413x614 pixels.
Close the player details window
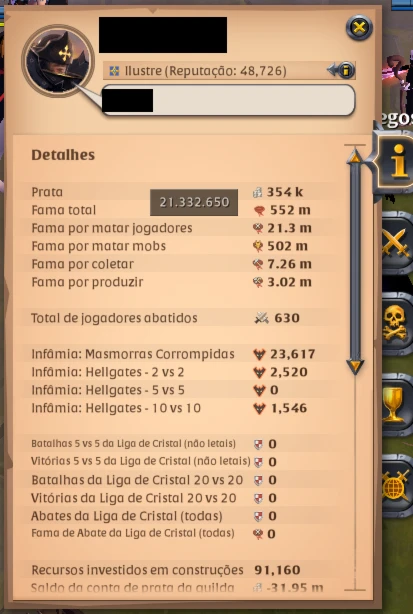click(359, 27)
